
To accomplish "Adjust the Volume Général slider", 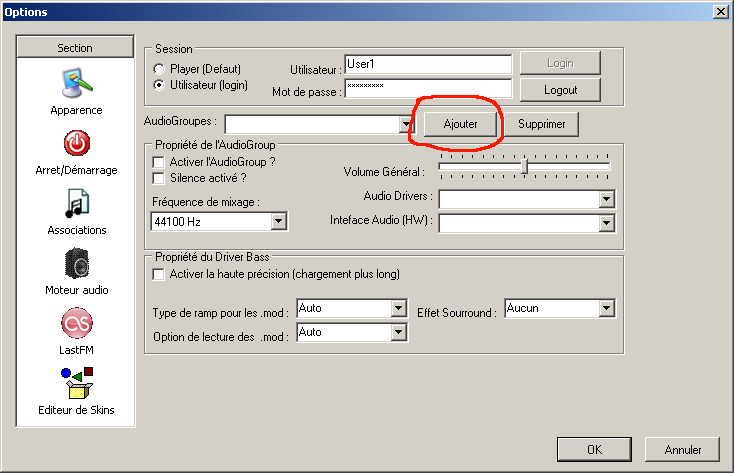I will click(525, 167).
